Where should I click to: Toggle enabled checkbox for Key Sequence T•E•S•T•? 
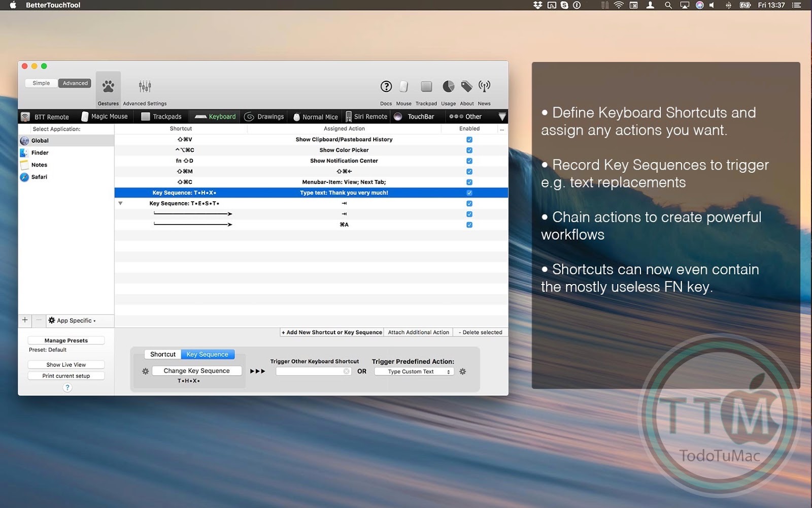[469, 204]
